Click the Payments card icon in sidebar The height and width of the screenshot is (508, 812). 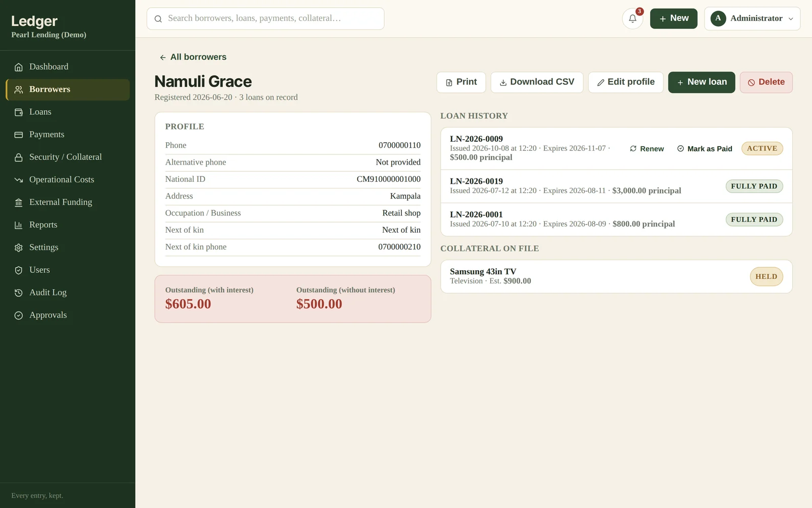point(19,135)
